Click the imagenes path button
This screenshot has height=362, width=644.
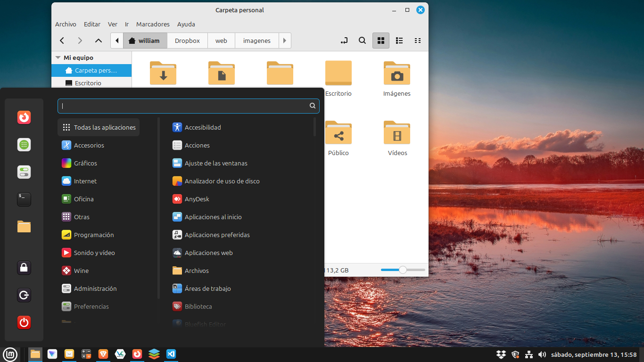pyautogui.click(x=256, y=41)
